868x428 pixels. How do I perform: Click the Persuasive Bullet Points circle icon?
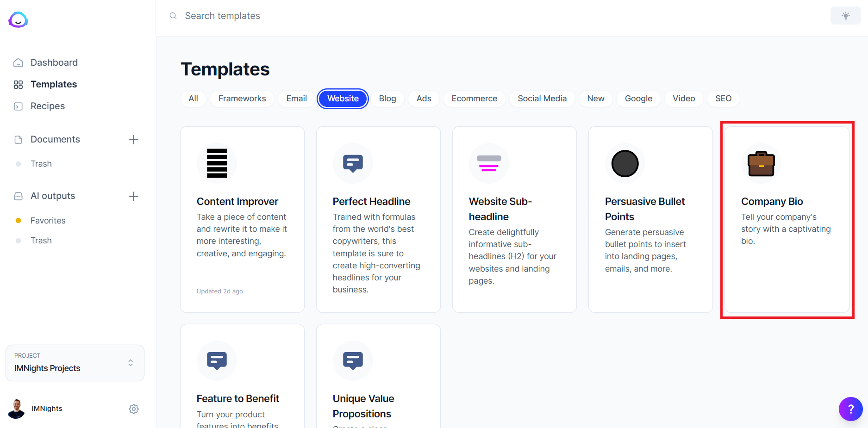coord(625,163)
